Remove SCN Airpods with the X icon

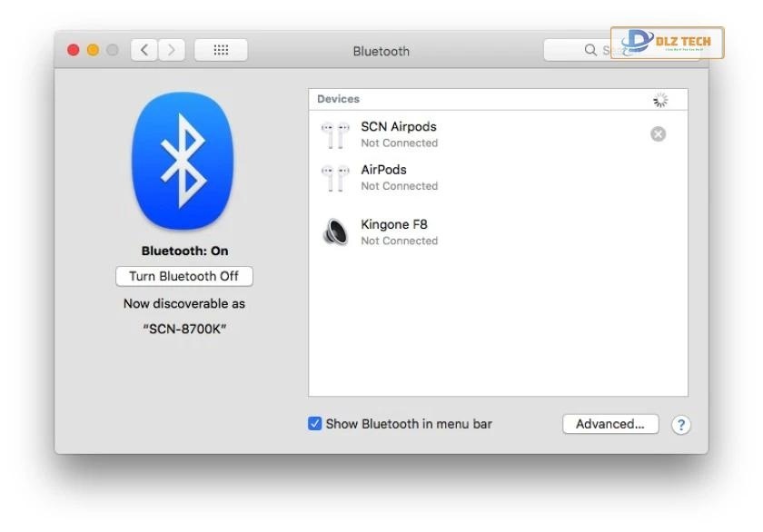point(658,134)
